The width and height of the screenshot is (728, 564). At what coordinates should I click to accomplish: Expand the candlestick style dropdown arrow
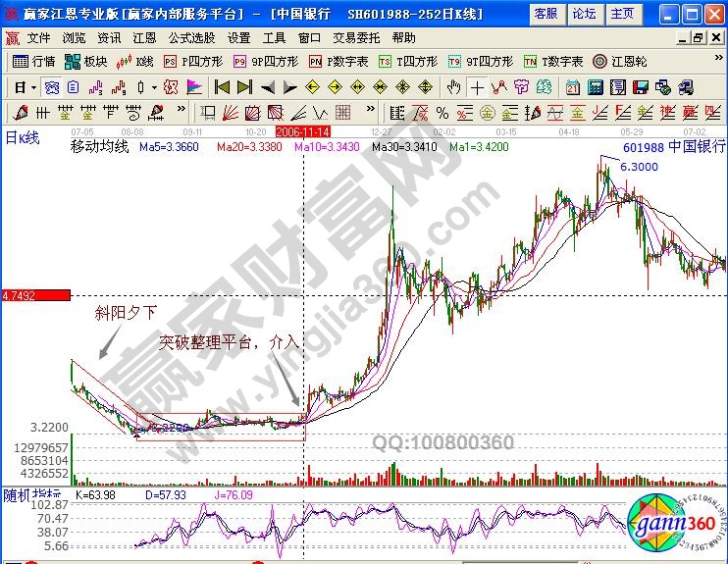[x=153, y=86]
